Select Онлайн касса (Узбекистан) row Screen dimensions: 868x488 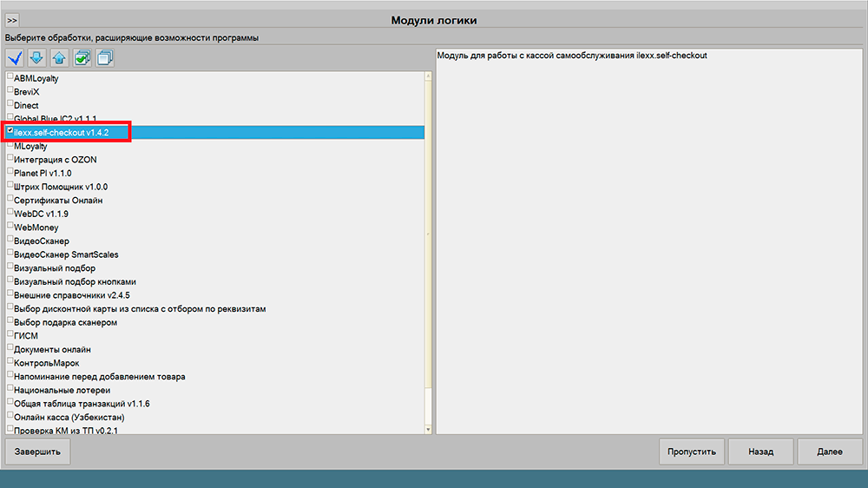215,418
